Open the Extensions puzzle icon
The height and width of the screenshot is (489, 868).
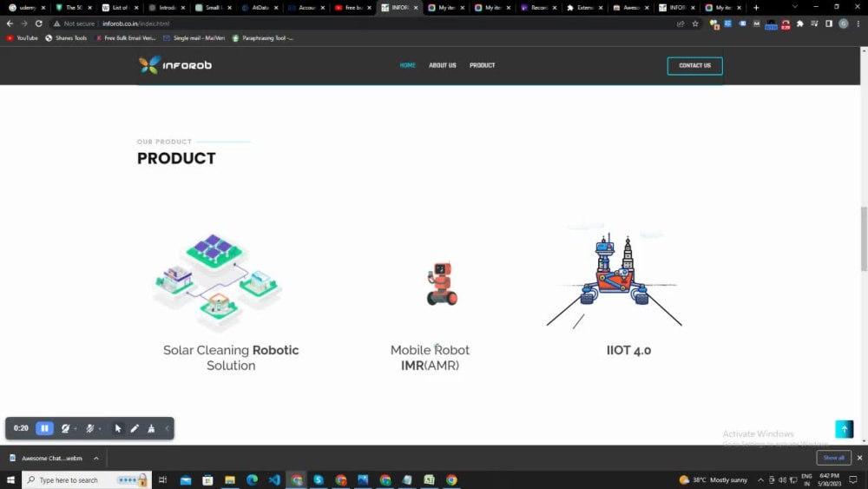pyautogui.click(x=800, y=23)
